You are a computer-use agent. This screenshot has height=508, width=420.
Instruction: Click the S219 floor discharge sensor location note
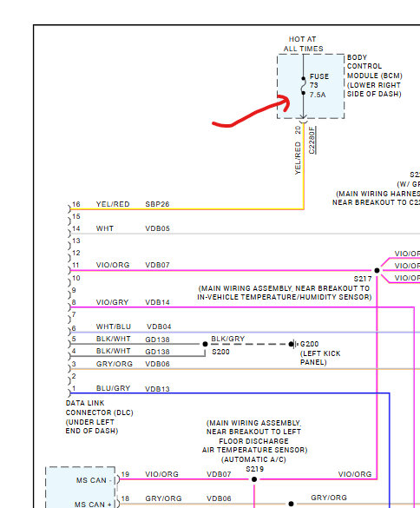[254, 441]
